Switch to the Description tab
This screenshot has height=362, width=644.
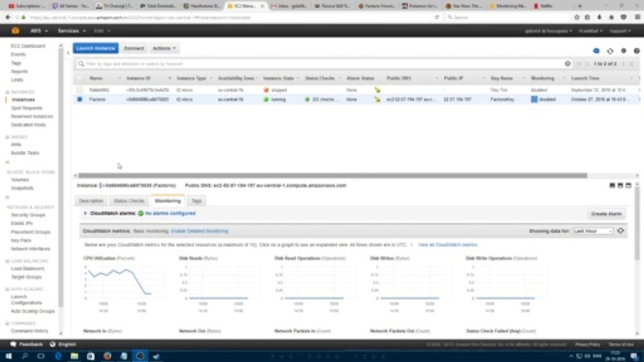pyautogui.click(x=91, y=201)
